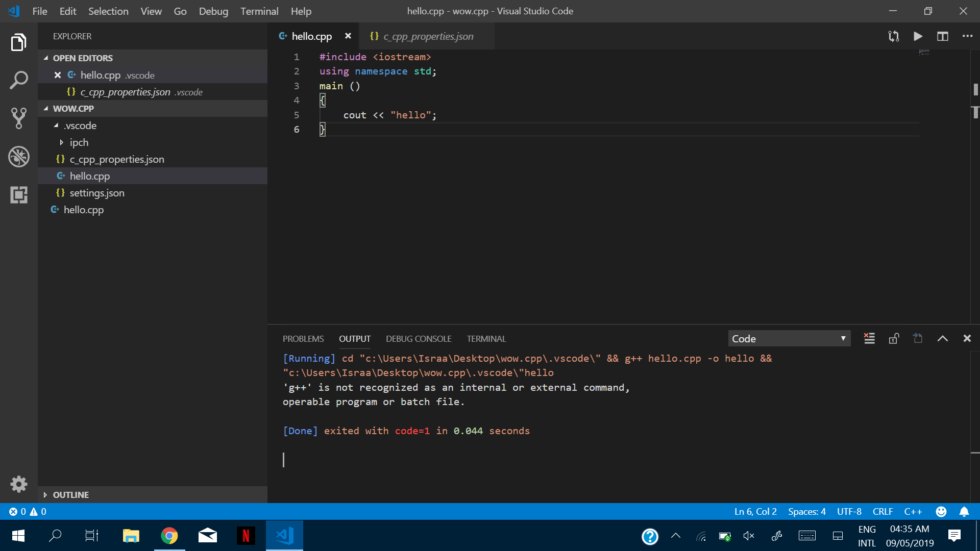
Task: Click Ln 6, Col 2 status entry
Action: [x=755, y=511]
